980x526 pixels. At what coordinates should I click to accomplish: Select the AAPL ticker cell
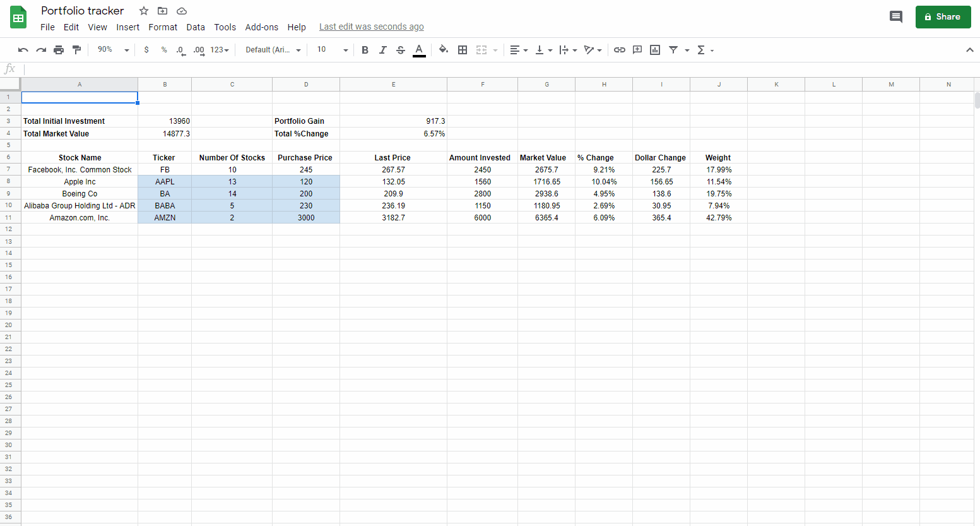(165, 182)
